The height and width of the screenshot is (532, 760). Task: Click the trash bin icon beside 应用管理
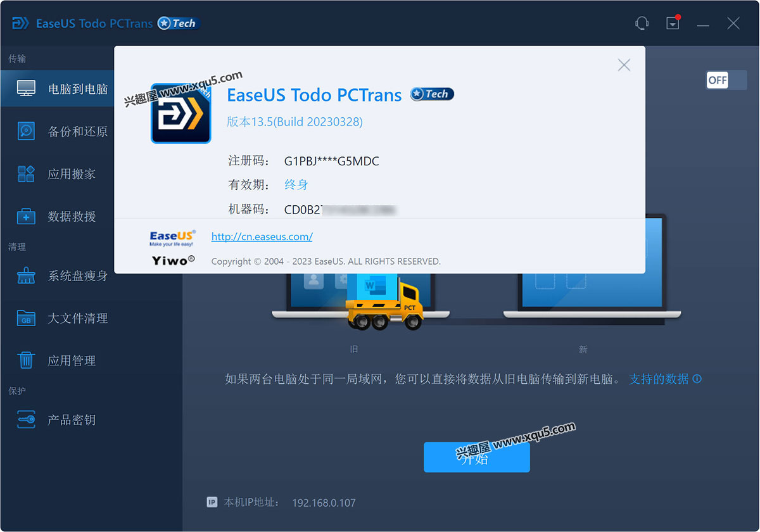(x=26, y=360)
